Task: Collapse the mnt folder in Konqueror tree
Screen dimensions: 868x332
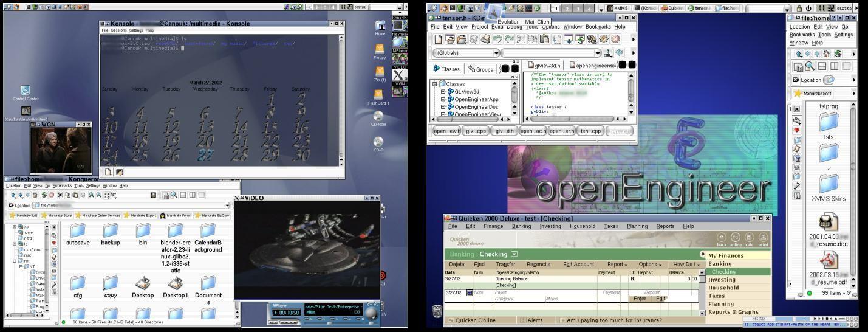Action: [x=15, y=261]
